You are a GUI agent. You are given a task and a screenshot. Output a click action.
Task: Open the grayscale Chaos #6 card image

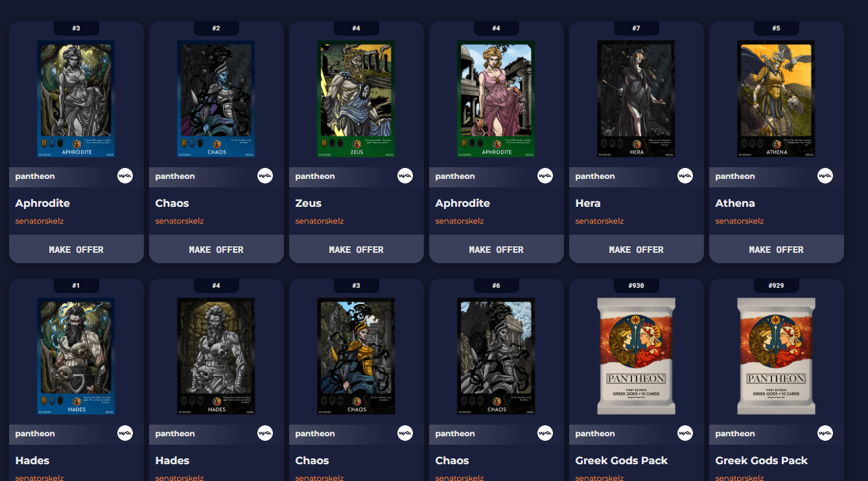click(497, 356)
